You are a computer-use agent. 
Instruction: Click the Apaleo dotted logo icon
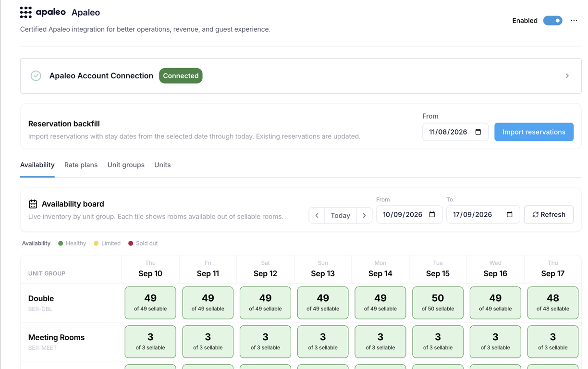click(x=26, y=12)
